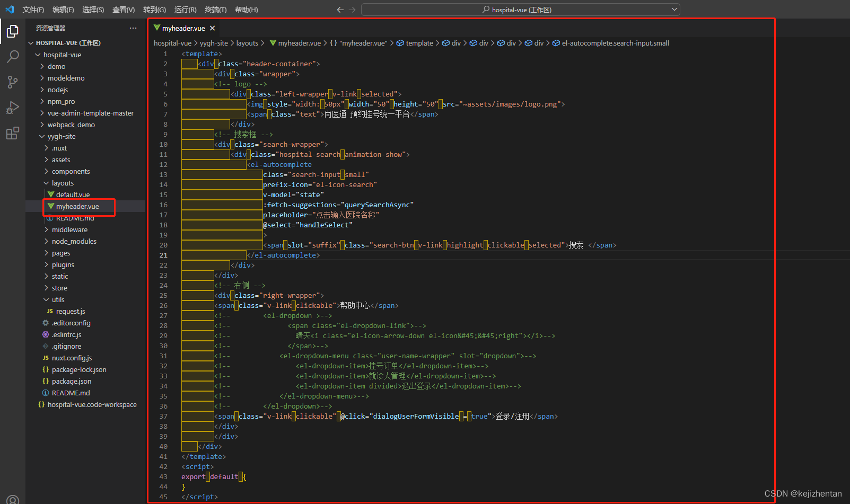Open the command center dropdown arrow
This screenshot has height=504, width=850.
click(x=674, y=9)
